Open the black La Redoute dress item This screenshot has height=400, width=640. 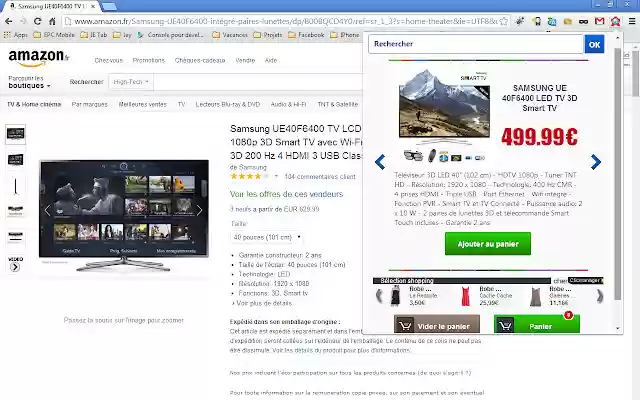click(395, 296)
